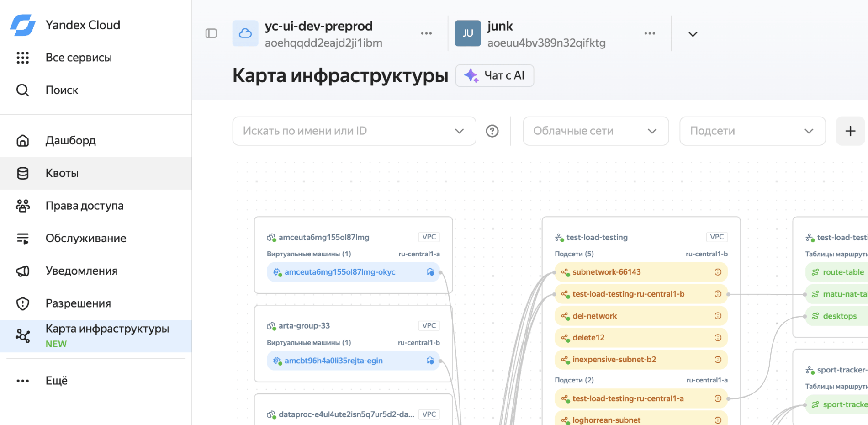Click the Карта инфраструктуры network icon
This screenshot has height=425, width=868.
[x=22, y=336]
